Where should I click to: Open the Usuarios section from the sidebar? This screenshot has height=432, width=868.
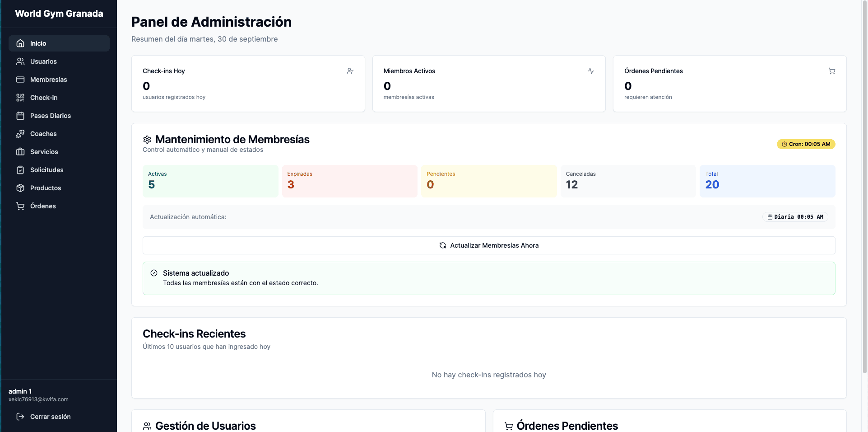click(43, 61)
